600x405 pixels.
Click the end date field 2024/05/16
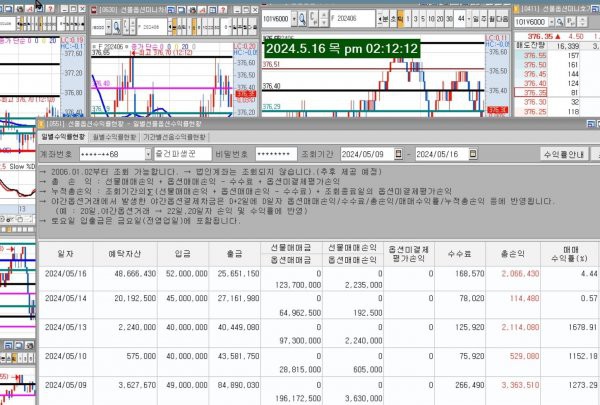[442, 154]
